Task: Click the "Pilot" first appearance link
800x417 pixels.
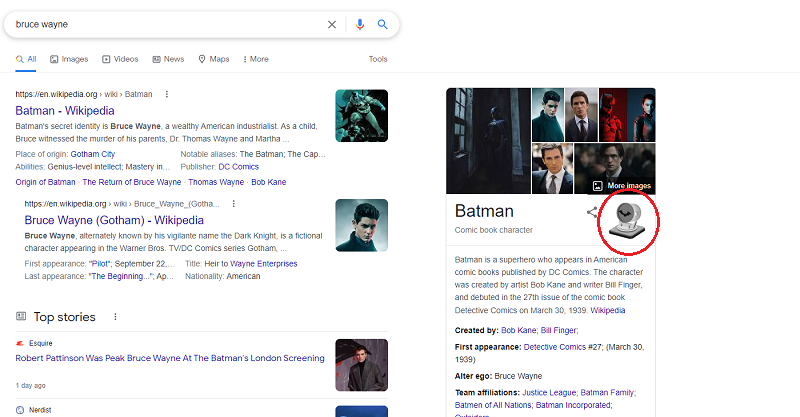Action: coord(99,264)
